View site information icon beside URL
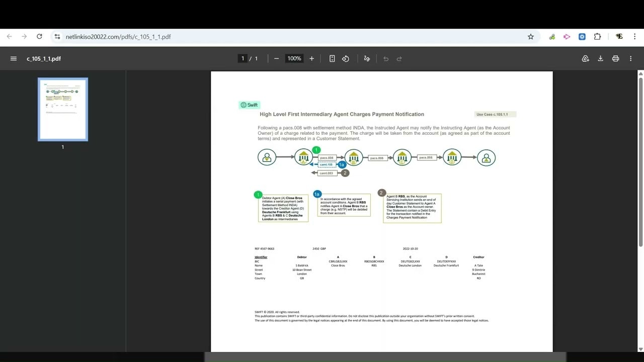The height and width of the screenshot is (362, 644). [57, 37]
